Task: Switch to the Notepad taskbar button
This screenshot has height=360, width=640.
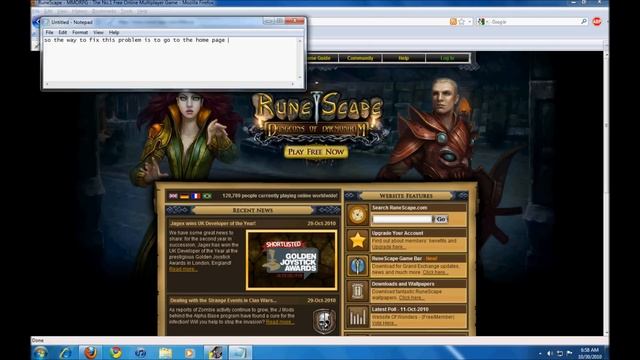Action: (240, 353)
